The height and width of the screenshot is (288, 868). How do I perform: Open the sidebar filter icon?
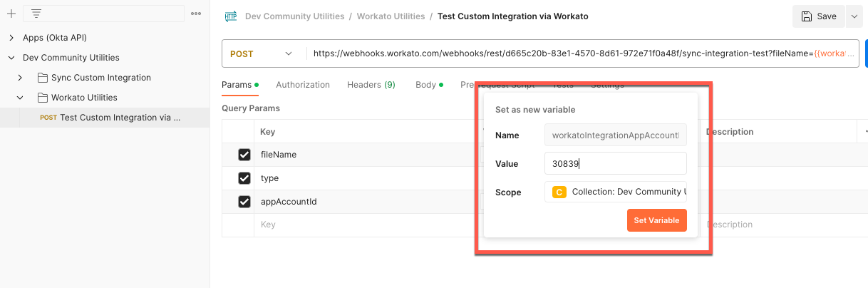[36, 14]
